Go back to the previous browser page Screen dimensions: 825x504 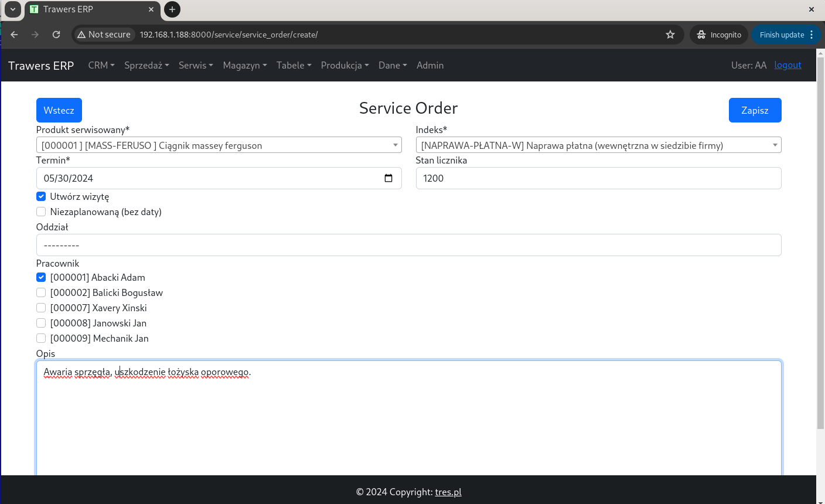pos(15,35)
